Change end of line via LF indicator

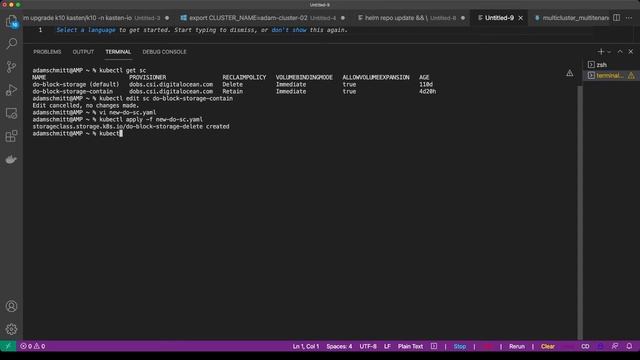point(387,346)
